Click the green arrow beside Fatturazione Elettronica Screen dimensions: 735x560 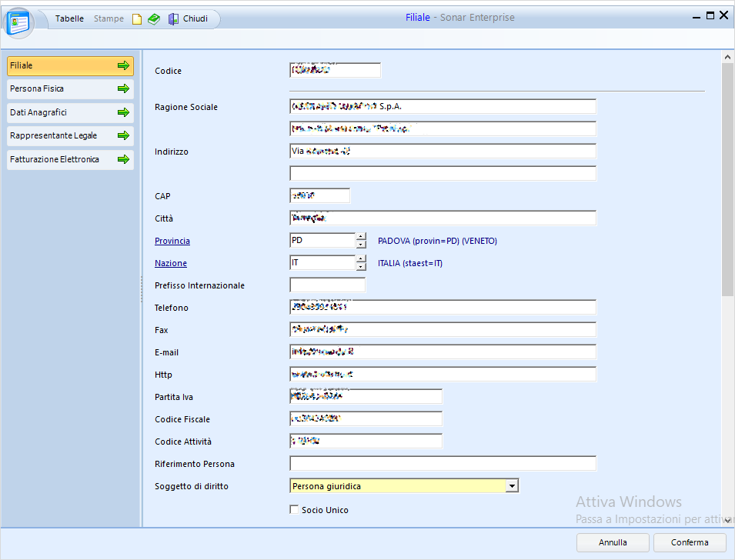(x=123, y=159)
